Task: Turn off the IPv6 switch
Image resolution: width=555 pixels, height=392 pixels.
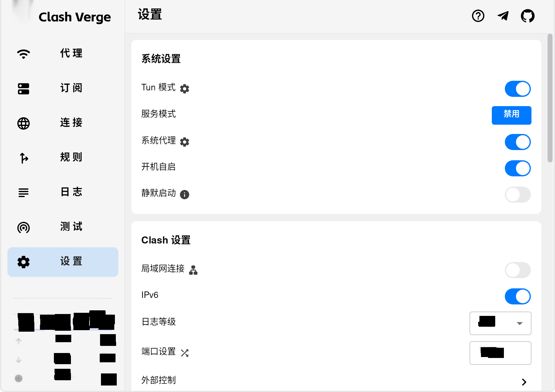Action: 518,296
